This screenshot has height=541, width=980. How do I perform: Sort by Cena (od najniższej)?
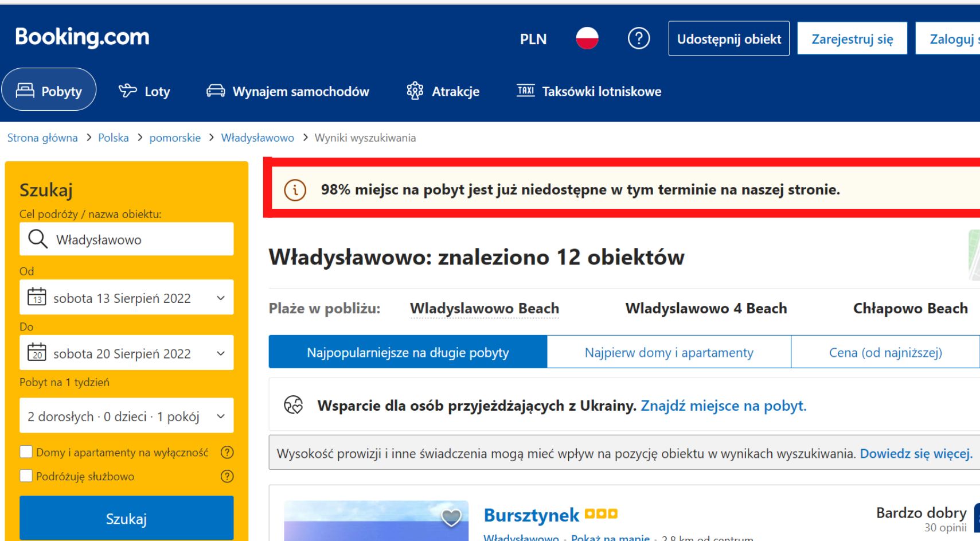coord(885,352)
